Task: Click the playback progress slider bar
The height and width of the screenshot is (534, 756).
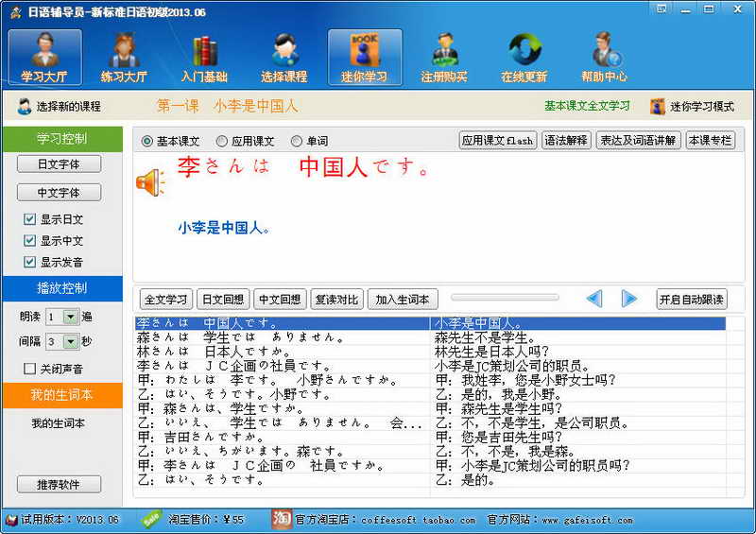Action: pos(505,298)
